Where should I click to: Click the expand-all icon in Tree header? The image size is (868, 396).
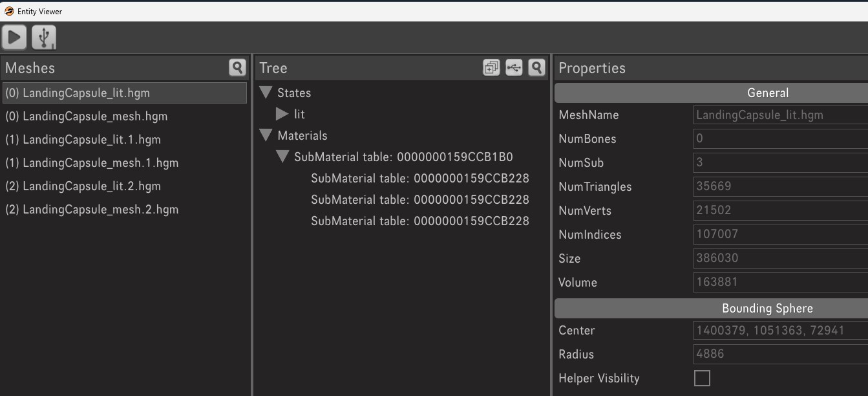point(491,67)
